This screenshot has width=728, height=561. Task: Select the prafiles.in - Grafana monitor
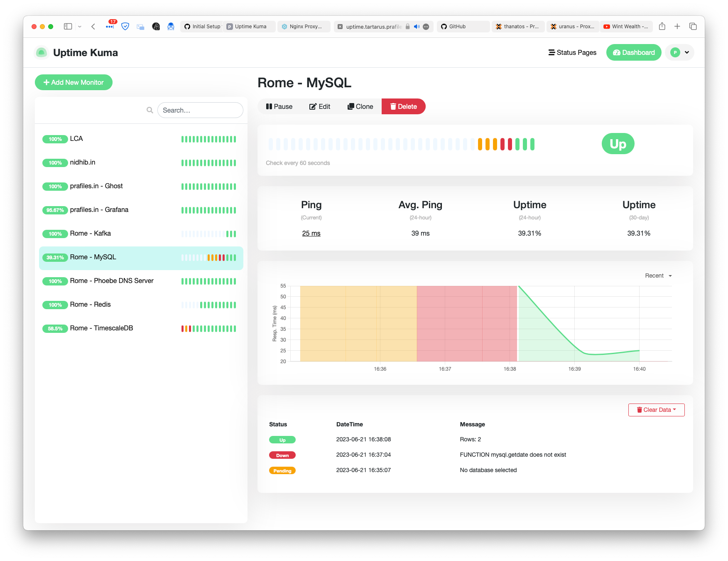(x=141, y=210)
